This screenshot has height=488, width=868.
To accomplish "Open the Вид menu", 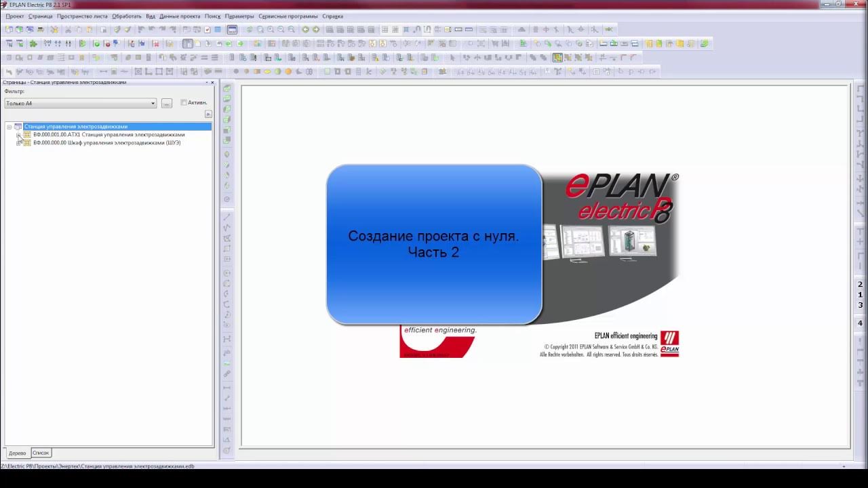I will point(151,16).
